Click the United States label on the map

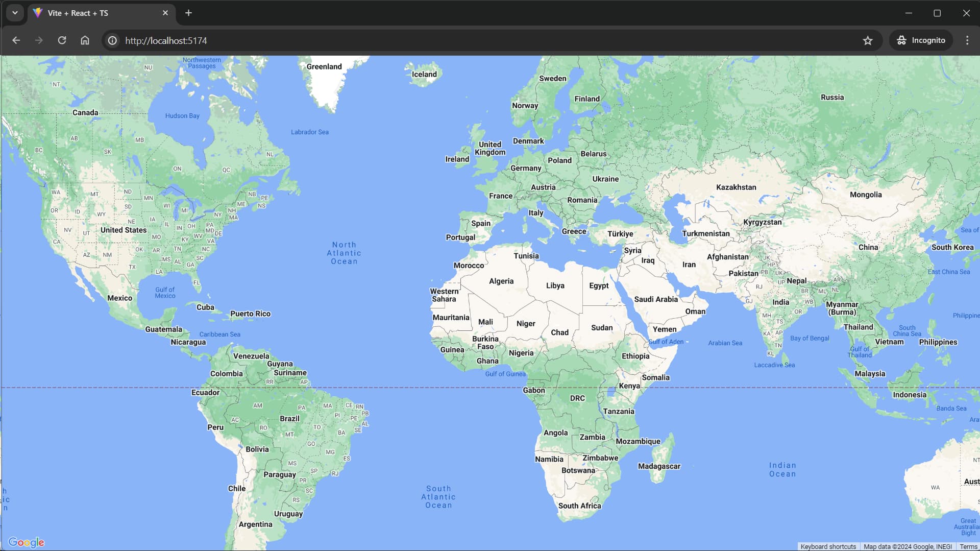123,230
